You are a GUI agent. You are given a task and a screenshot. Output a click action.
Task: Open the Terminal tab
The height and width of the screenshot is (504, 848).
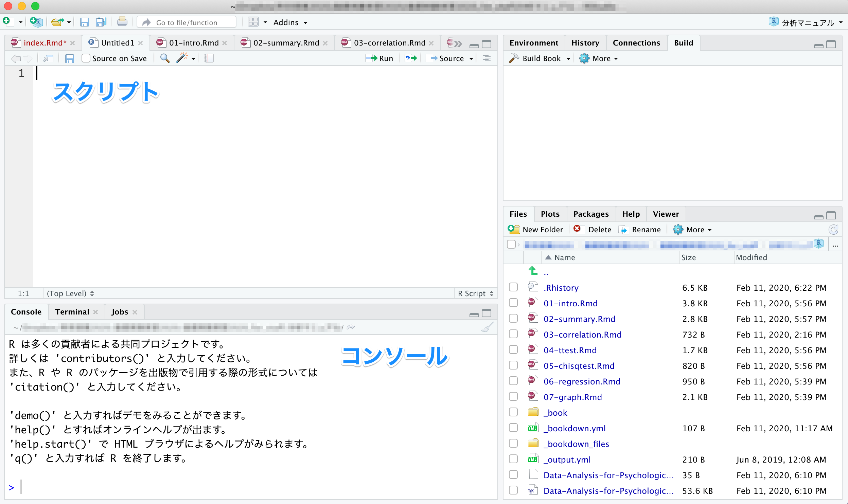coord(72,312)
